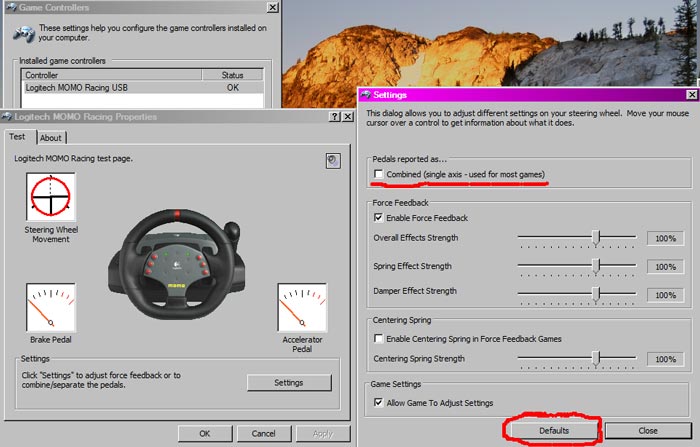
Task: Click Cancel in the Properties window
Action: [x=263, y=434]
